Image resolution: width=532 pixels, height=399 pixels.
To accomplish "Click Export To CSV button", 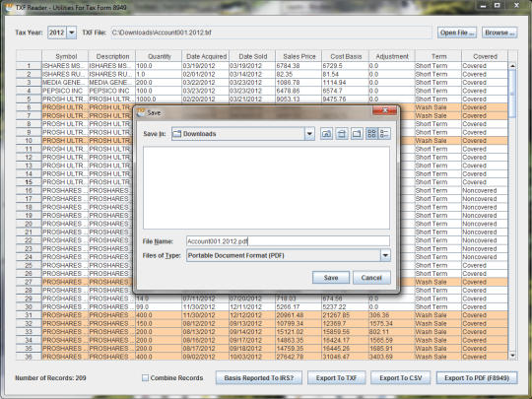I will click(400, 377).
